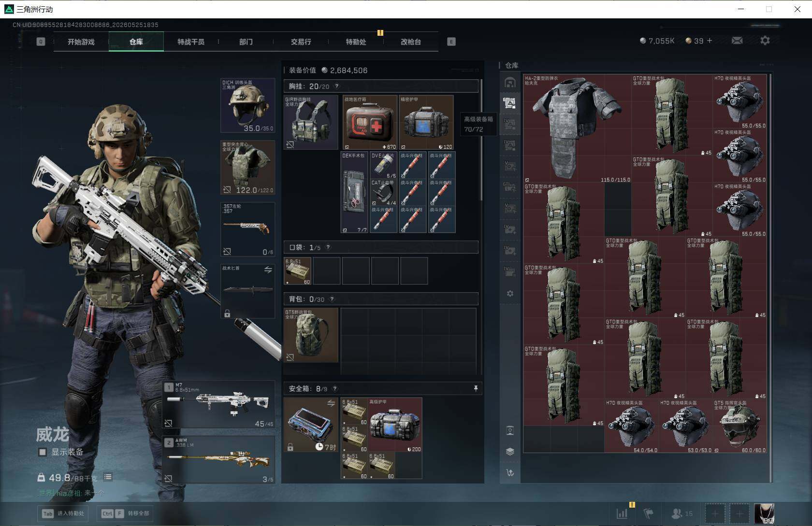Click the E key icon after 改枪台
This screenshot has height=526, width=812.
click(x=451, y=42)
